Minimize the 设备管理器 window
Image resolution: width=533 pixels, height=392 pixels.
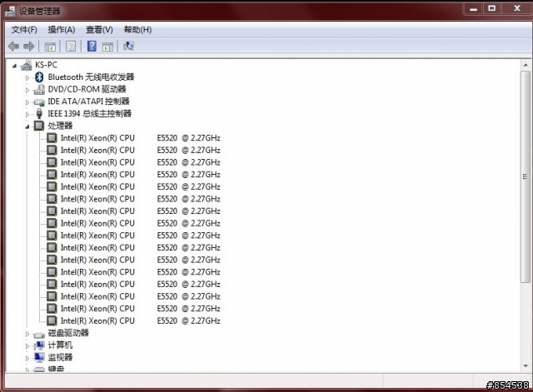pyautogui.click(x=474, y=8)
